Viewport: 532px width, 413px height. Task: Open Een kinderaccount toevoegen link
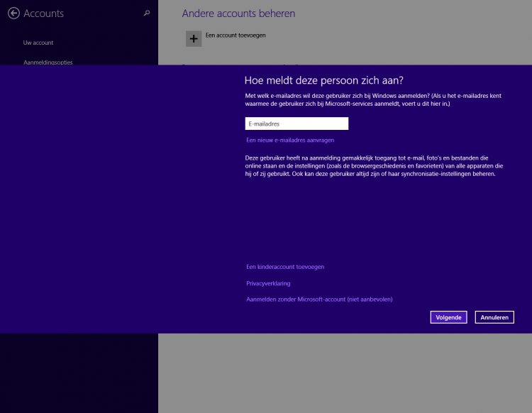(285, 267)
